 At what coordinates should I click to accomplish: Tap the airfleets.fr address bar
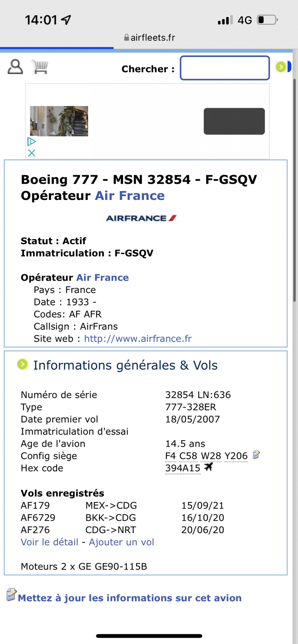pos(149,37)
